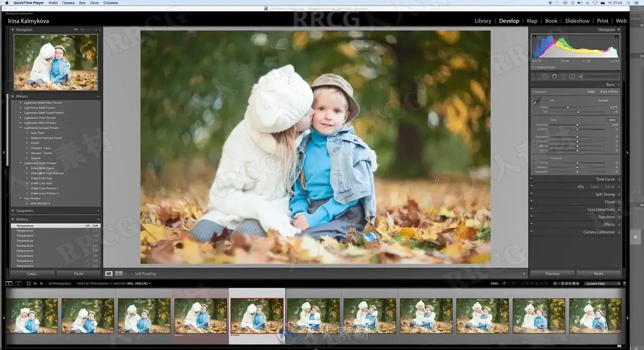Toggle the Effects panel switch
This screenshot has height=350, width=644.
[x=531, y=224]
